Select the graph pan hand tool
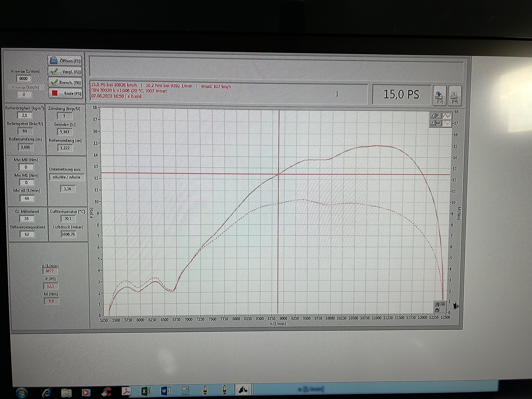 coord(437,310)
